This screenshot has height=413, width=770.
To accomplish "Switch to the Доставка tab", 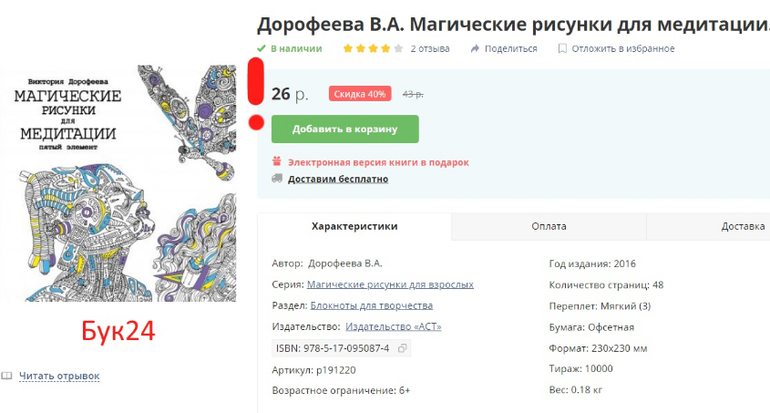I will click(742, 227).
